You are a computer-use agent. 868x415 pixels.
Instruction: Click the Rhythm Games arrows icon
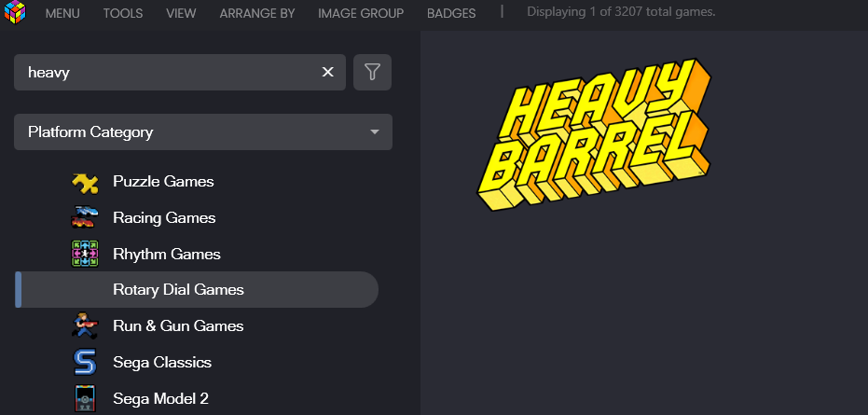tap(85, 254)
